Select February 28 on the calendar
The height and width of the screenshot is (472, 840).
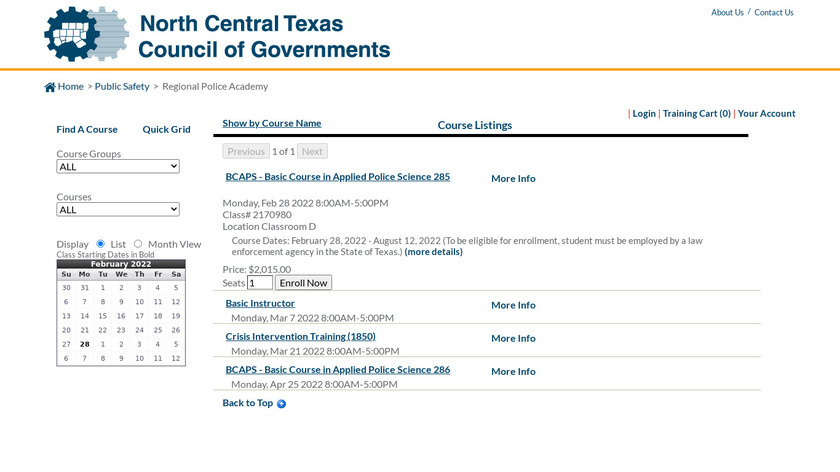(85, 344)
